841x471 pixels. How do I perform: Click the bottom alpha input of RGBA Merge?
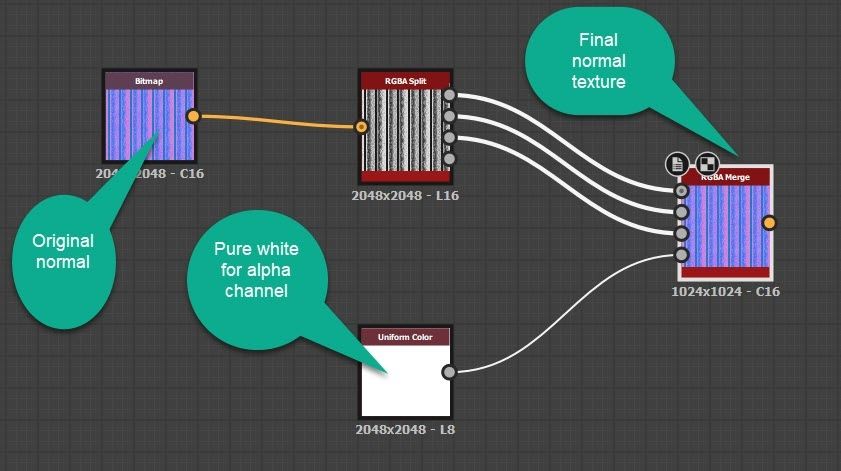tap(682, 255)
